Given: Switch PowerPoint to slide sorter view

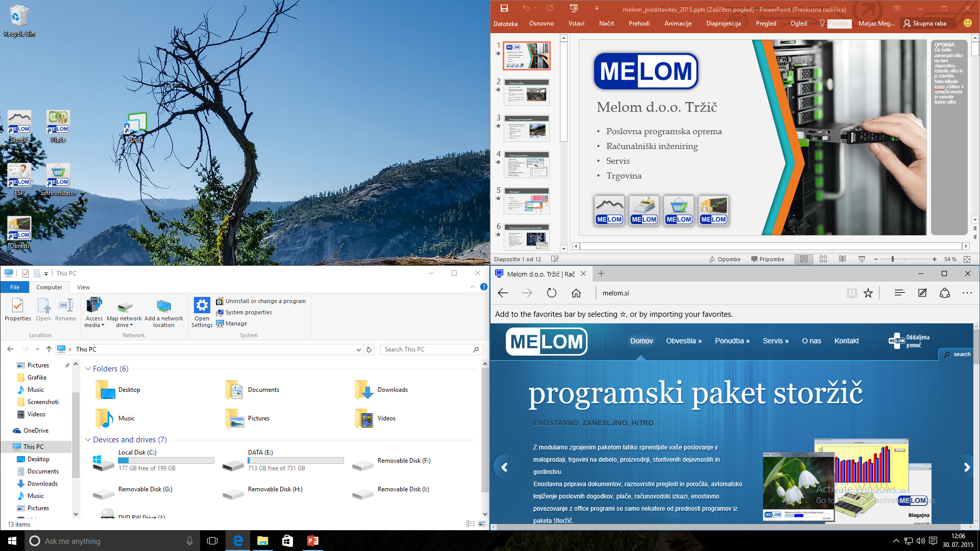Looking at the screenshot, I should (823, 259).
